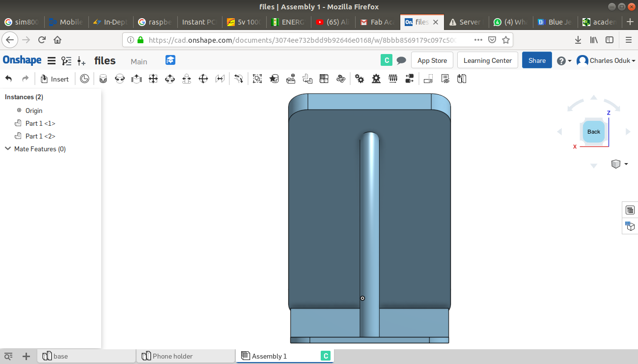Select the Revolute mate tool
638x364 pixels.
click(120, 79)
